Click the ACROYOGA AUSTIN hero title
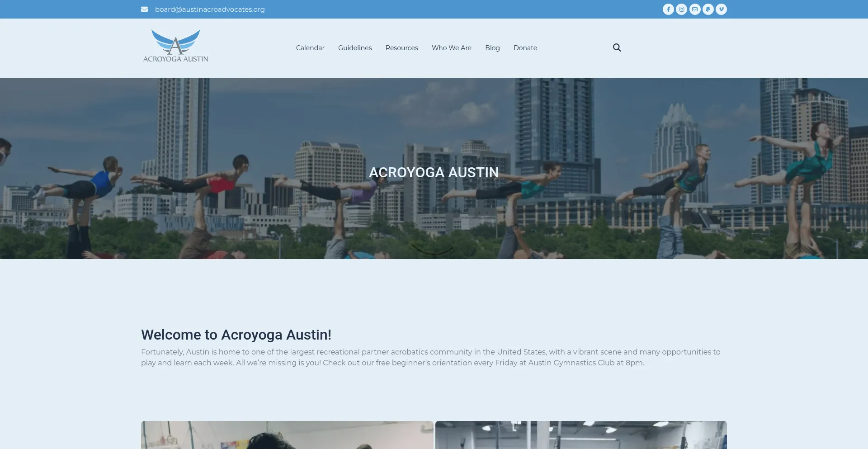The height and width of the screenshot is (449, 868). (434, 172)
